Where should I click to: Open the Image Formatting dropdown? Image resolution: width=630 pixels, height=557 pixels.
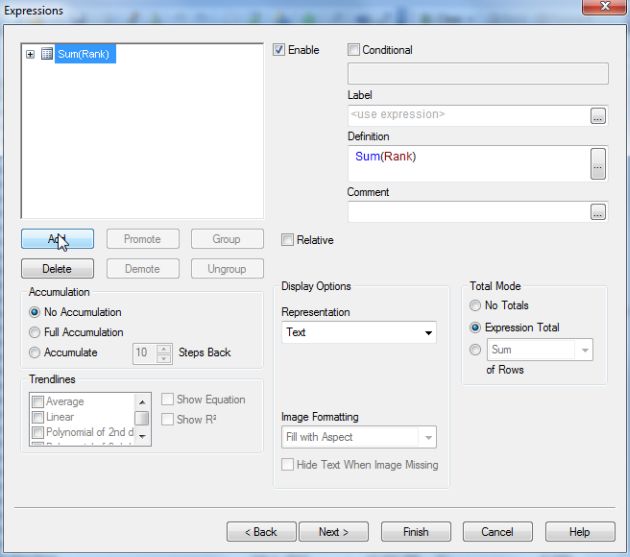359,437
